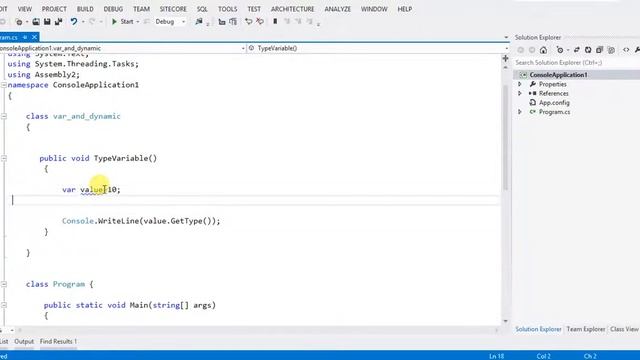
Task: Open the DEBUG menu
Action: click(x=113, y=9)
